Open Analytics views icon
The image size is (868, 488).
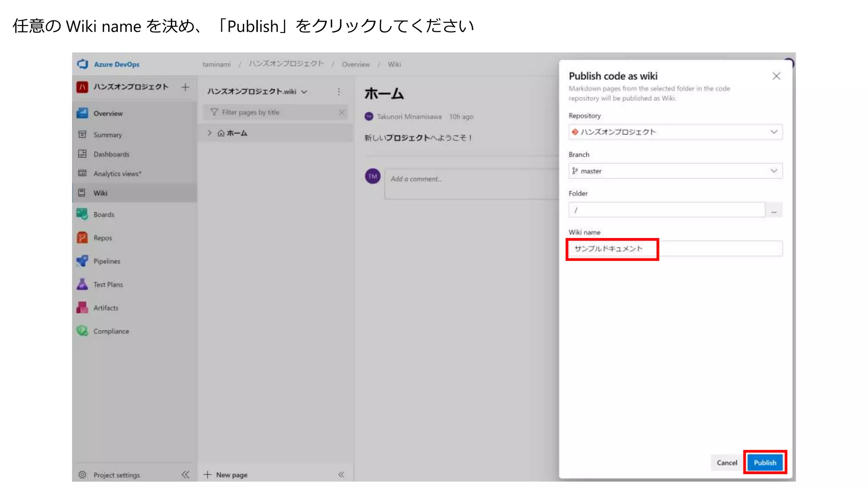(x=82, y=173)
